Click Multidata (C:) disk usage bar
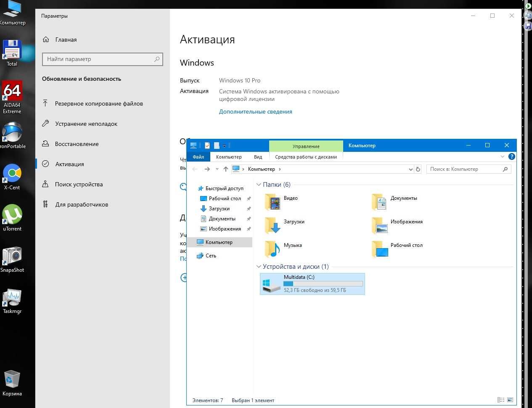The image size is (532, 408). click(323, 284)
